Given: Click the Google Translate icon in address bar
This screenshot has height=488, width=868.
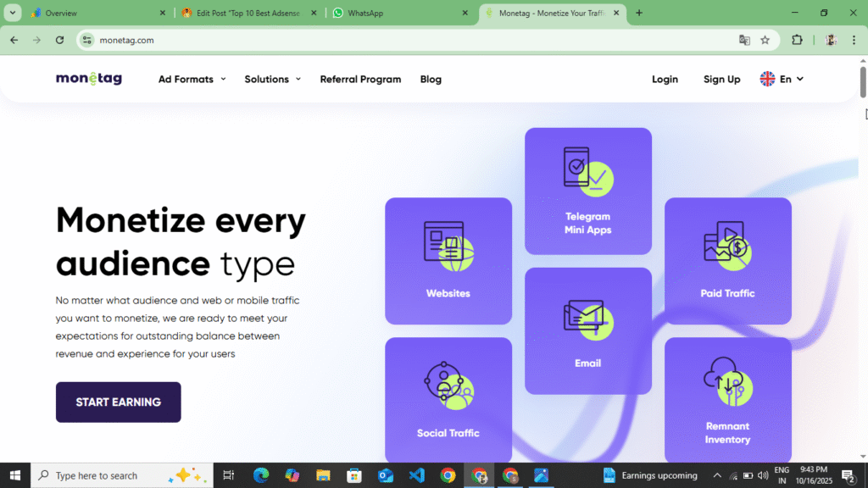Looking at the screenshot, I should (744, 40).
